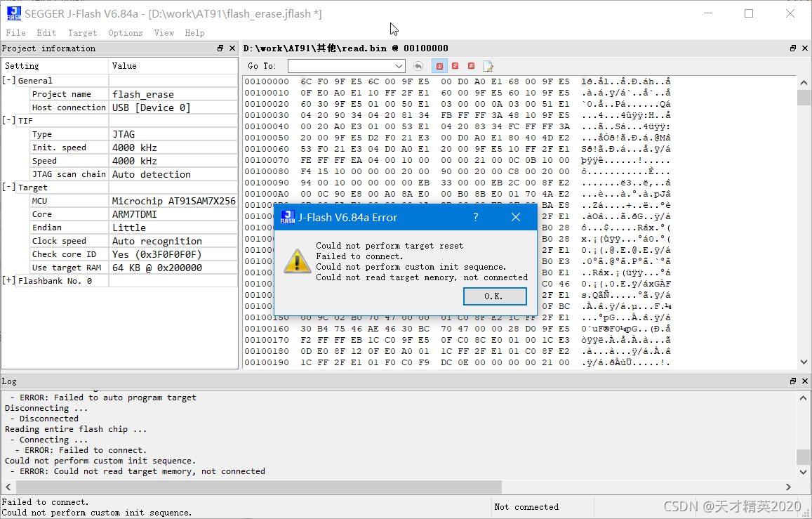812x519 pixels.
Task: Click the Log horizontal scroll left arrow
Action: pos(8,487)
